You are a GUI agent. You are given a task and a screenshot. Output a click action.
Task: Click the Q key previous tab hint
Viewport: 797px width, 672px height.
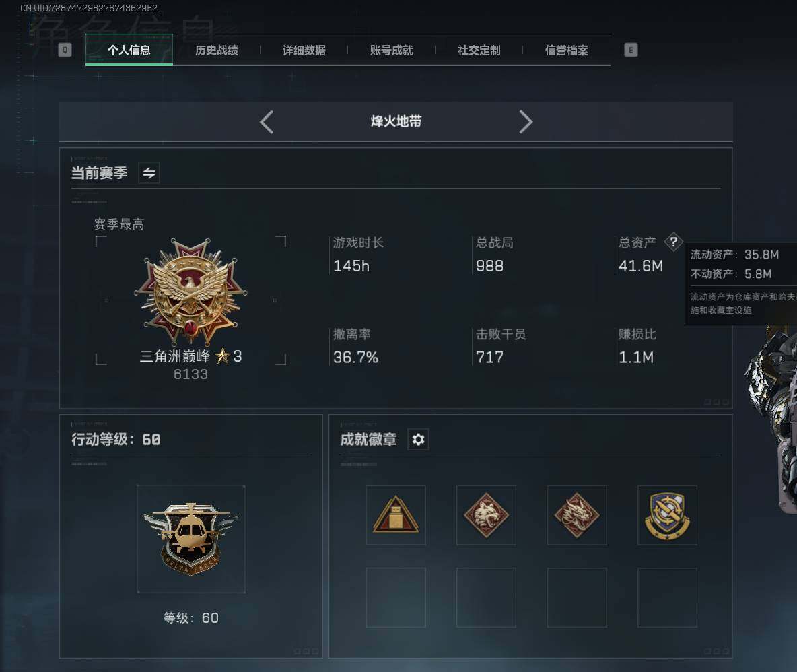(65, 50)
